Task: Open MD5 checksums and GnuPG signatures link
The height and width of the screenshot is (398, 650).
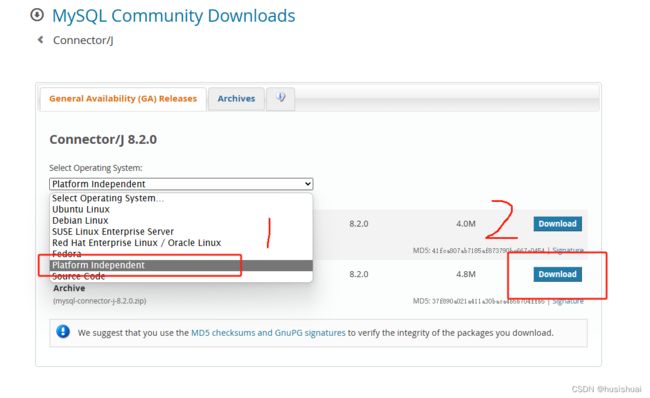Action: pyautogui.click(x=268, y=333)
